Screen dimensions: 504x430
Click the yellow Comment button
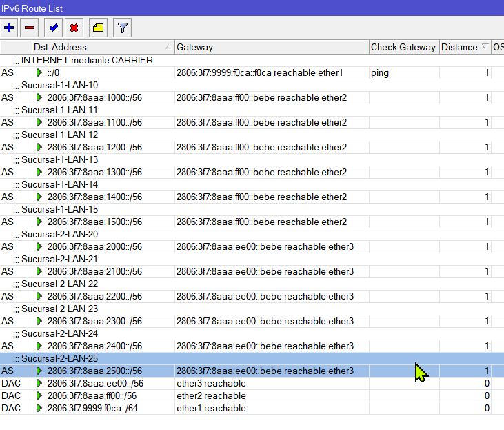[x=98, y=28]
